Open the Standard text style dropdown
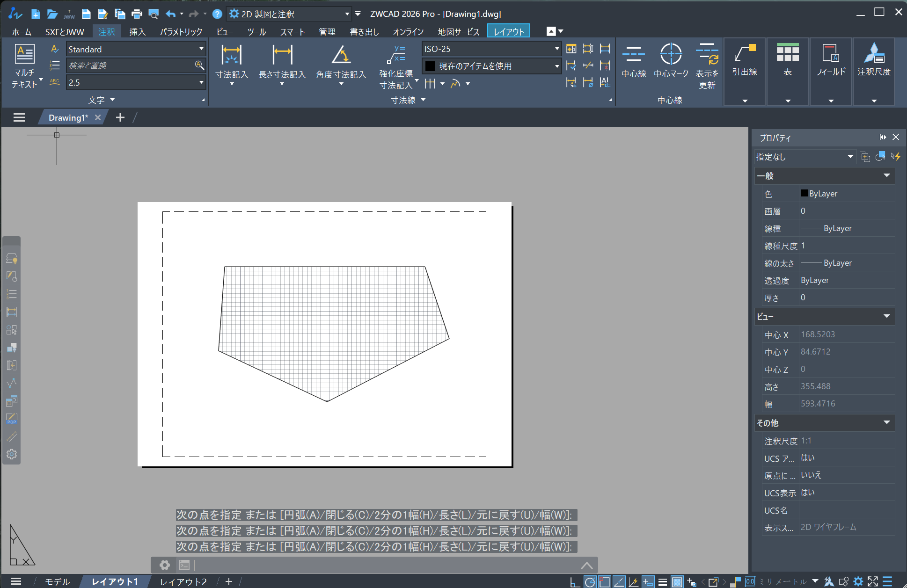This screenshot has width=907, height=588. pos(201,49)
